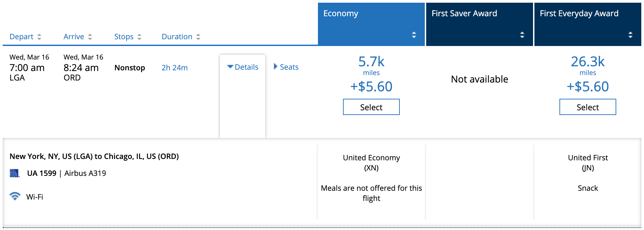Click the sort arrows beside Depart

(39, 37)
